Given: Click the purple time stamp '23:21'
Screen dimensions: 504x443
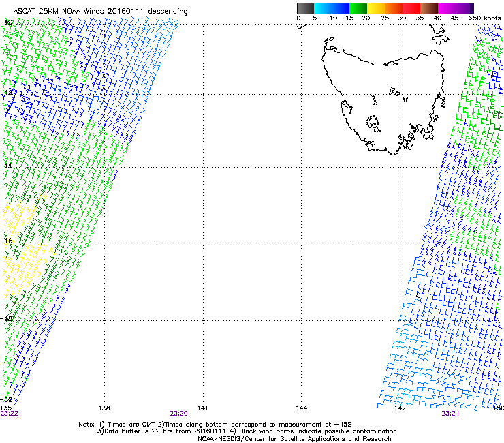Looking at the screenshot, I should pyautogui.click(x=450, y=414).
